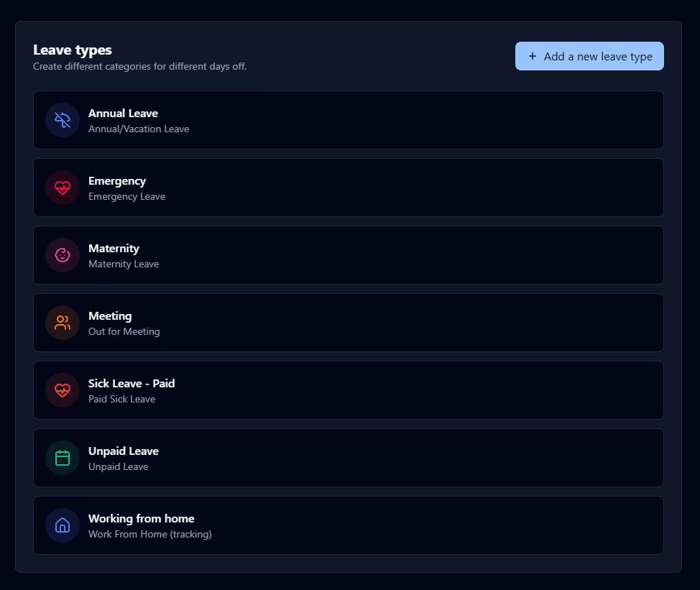
Task: Click the Meeting people icon
Action: pos(63,323)
